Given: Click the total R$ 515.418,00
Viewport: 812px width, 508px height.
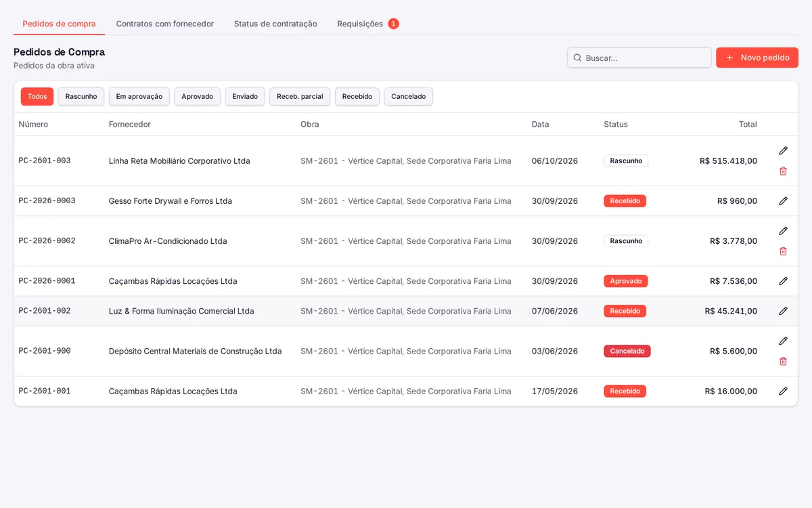Looking at the screenshot, I should click(x=729, y=161).
